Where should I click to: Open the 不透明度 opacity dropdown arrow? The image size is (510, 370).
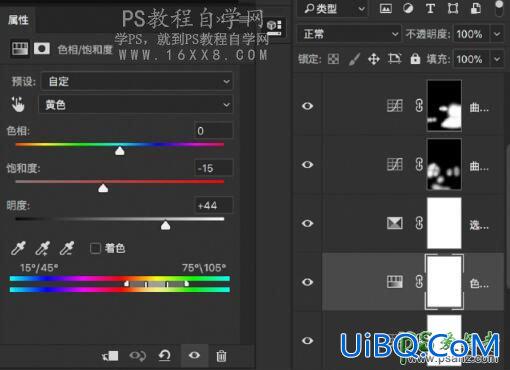(497, 34)
